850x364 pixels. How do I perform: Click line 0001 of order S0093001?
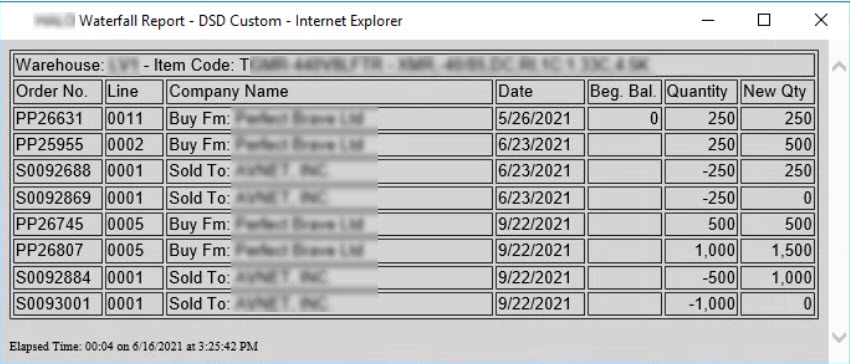pos(134,304)
